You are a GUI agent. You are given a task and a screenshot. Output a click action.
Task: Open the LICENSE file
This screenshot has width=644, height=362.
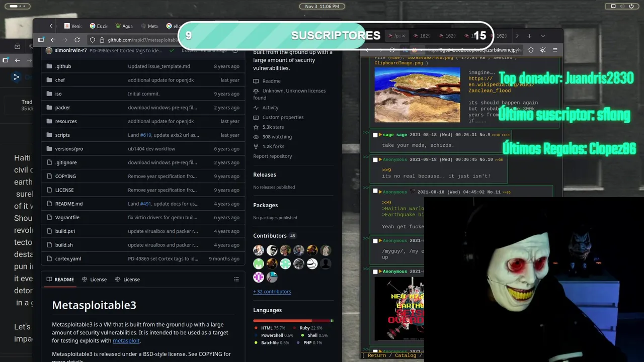coord(64,190)
